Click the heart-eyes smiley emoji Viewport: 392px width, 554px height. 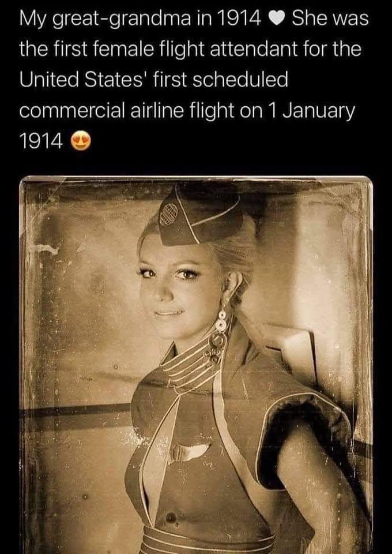click(x=81, y=141)
